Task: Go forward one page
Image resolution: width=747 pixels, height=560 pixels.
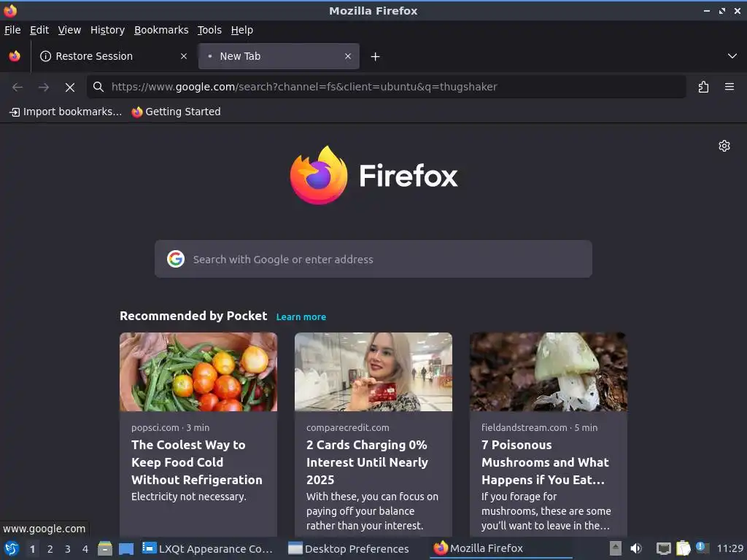Action: pos(44,87)
